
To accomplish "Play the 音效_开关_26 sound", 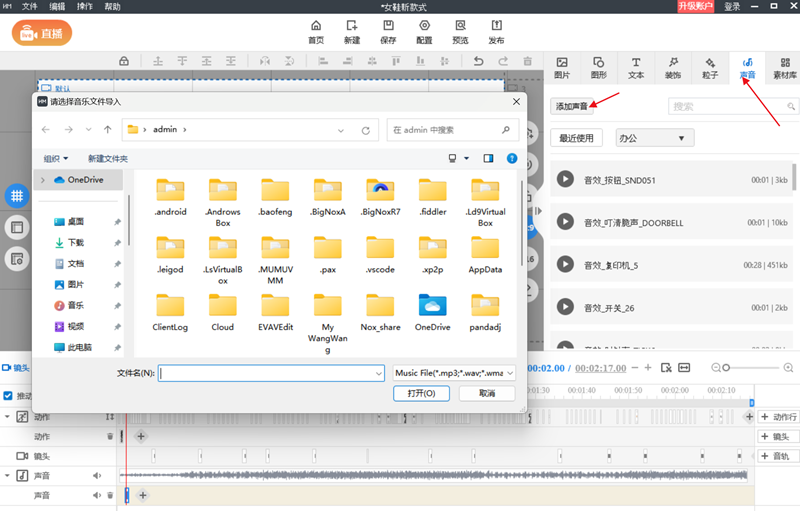I will pos(565,307).
